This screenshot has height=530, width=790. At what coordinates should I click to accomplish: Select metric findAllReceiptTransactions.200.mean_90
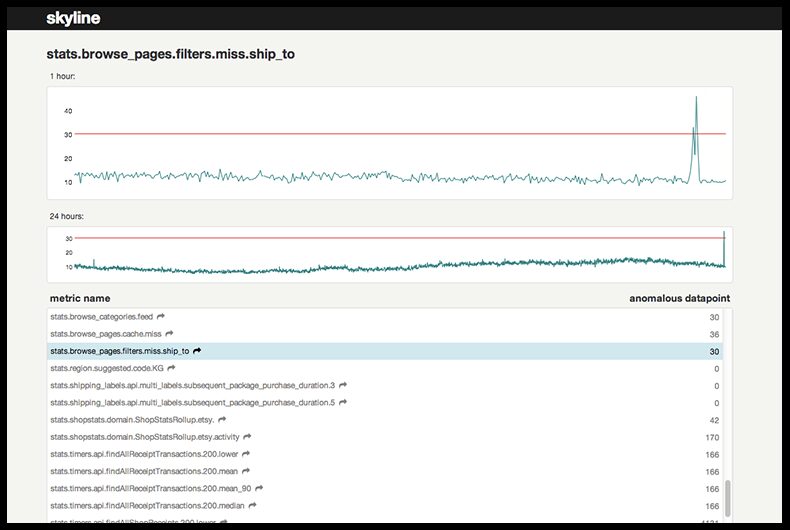pyautogui.click(x=151, y=488)
